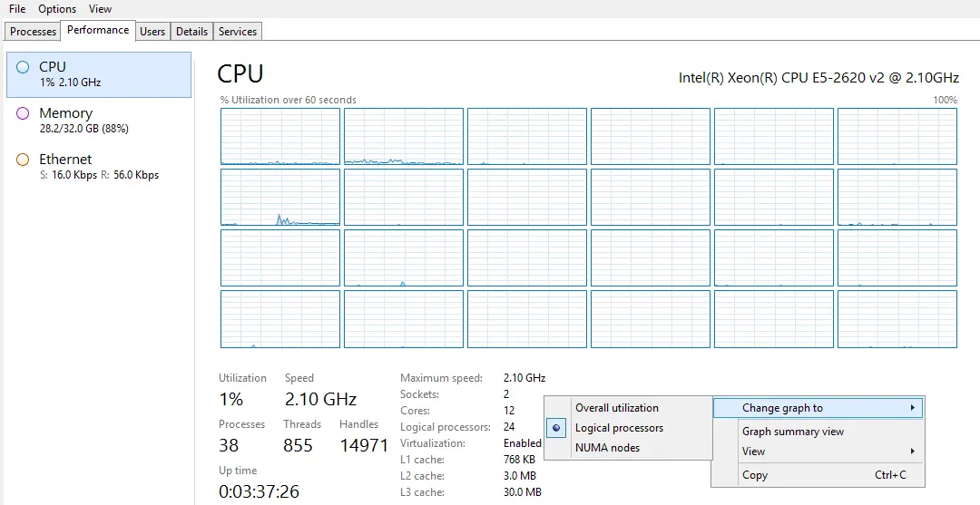Click the context menu View submenu arrow
This screenshot has width=980, height=505.
pos(913,452)
